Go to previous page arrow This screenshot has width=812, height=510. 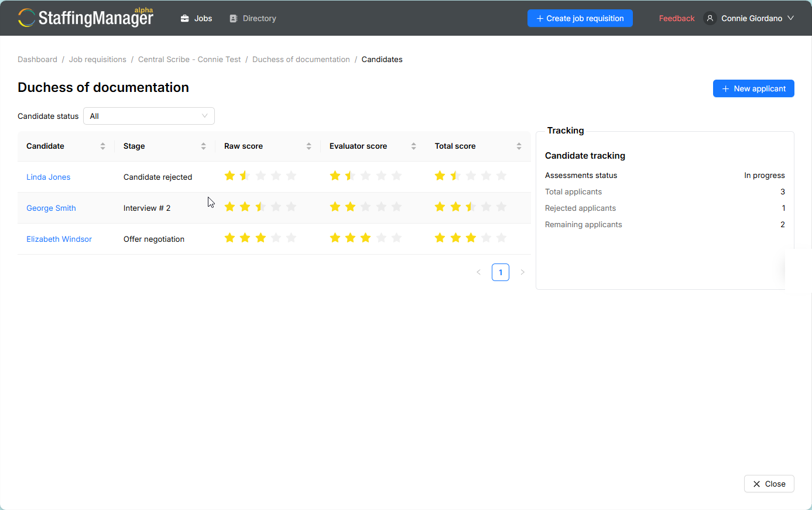(x=479, y=272)
